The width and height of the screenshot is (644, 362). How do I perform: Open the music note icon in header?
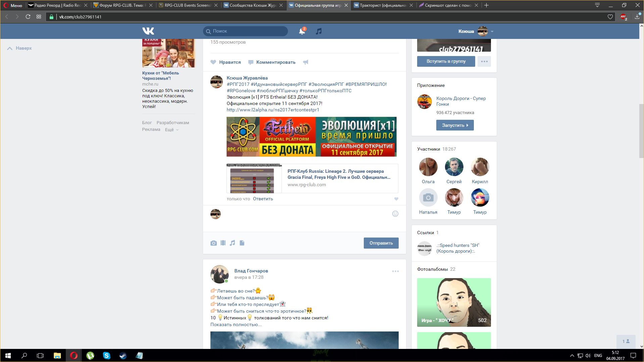318,31
